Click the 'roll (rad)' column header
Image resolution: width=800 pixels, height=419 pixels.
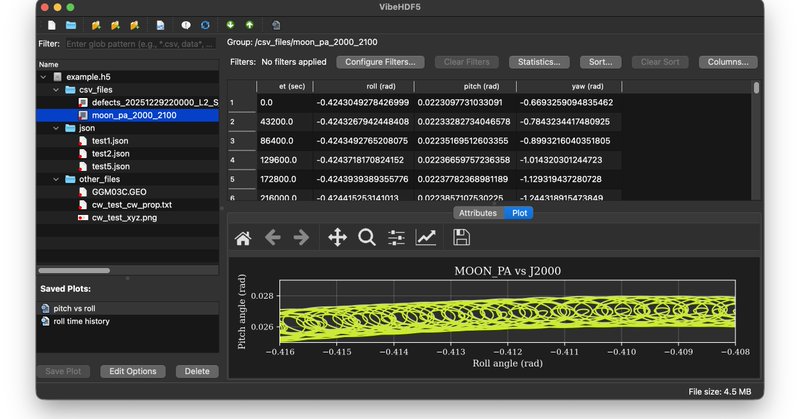[363, 86]
